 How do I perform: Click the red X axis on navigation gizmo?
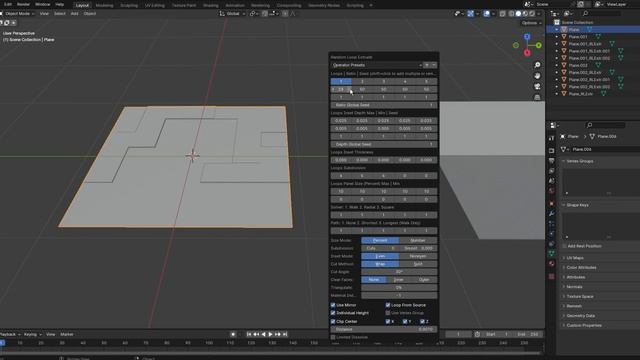[x=527, y=53]
